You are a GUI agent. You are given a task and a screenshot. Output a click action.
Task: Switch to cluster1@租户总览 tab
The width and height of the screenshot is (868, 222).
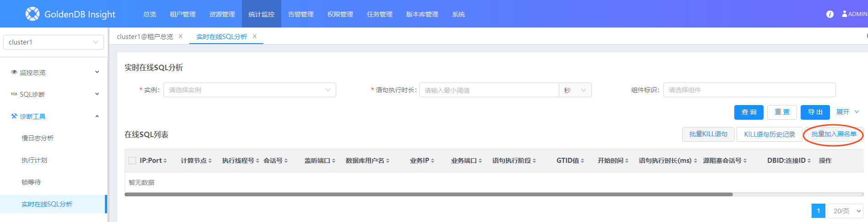click(145, 36)
